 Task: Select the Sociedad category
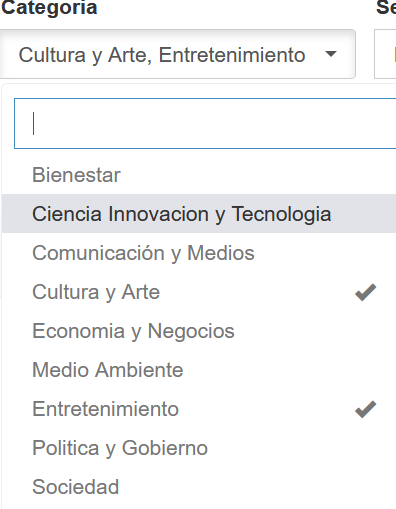[x=199, y=487]
